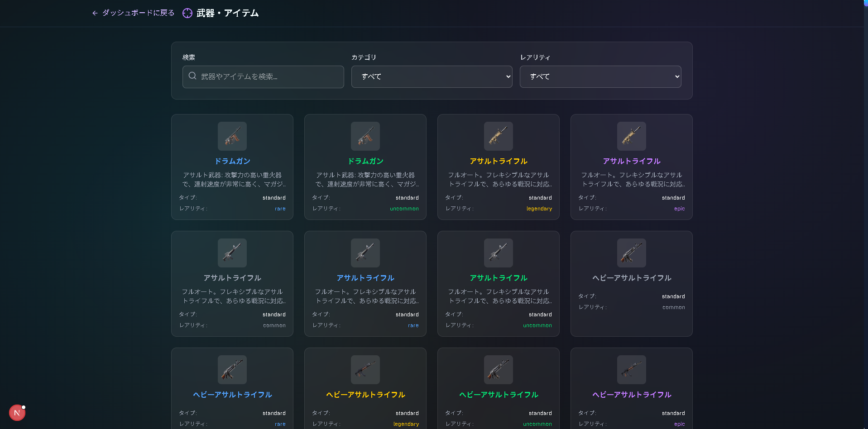Screen dimensions: 868x429
Task: Open the blue ドラムガン title
Action: coord(232,161)
